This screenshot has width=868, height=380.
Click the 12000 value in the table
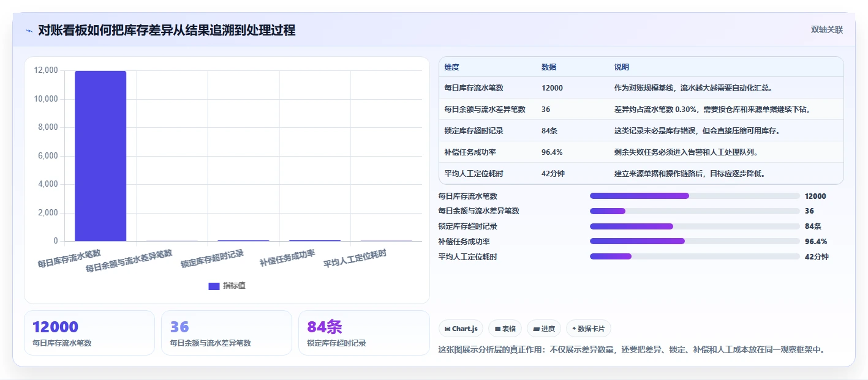point(552,88)
